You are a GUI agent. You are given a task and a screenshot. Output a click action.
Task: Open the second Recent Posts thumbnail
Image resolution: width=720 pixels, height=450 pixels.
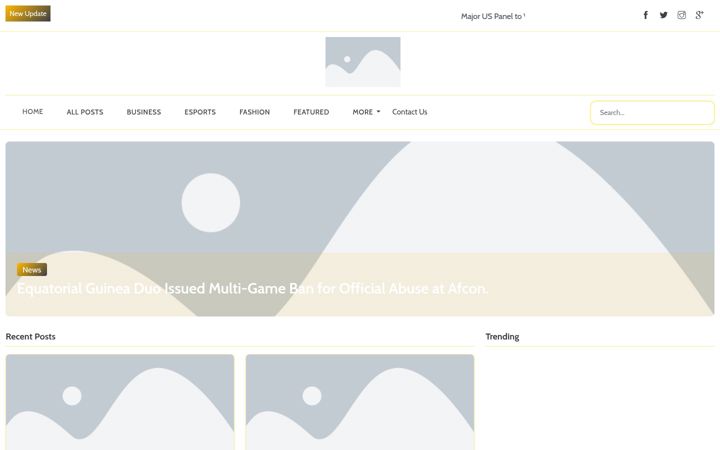360,402
